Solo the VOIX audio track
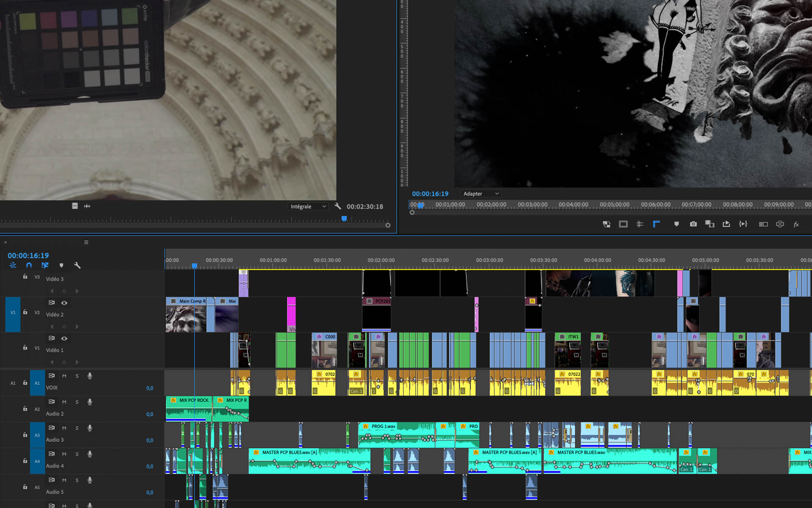The image size is (812, 508). pos(77,376)
